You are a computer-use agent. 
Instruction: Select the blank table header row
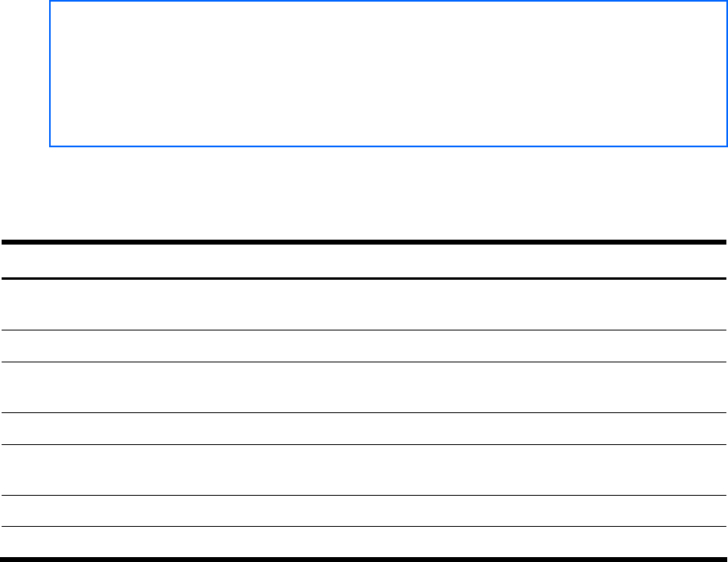(x=364, y=261)
